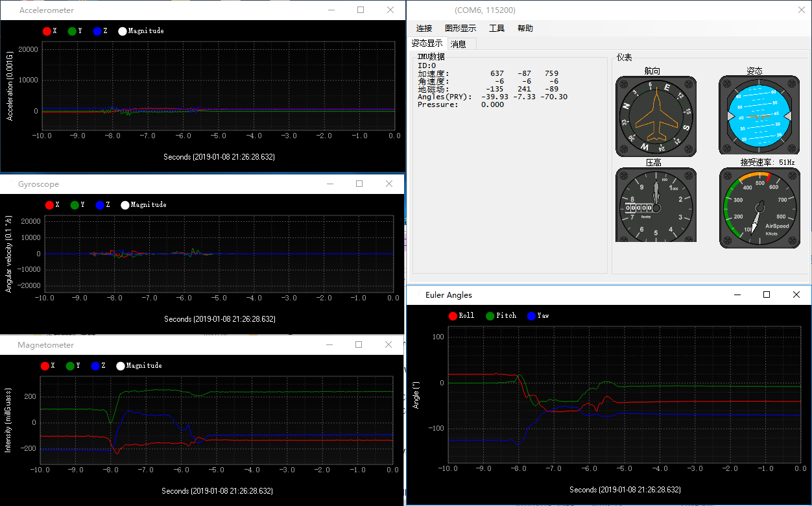The width and height of the screenshot is (812, 506).
Task: Click the ID:0 text
Action: [427, 66]
